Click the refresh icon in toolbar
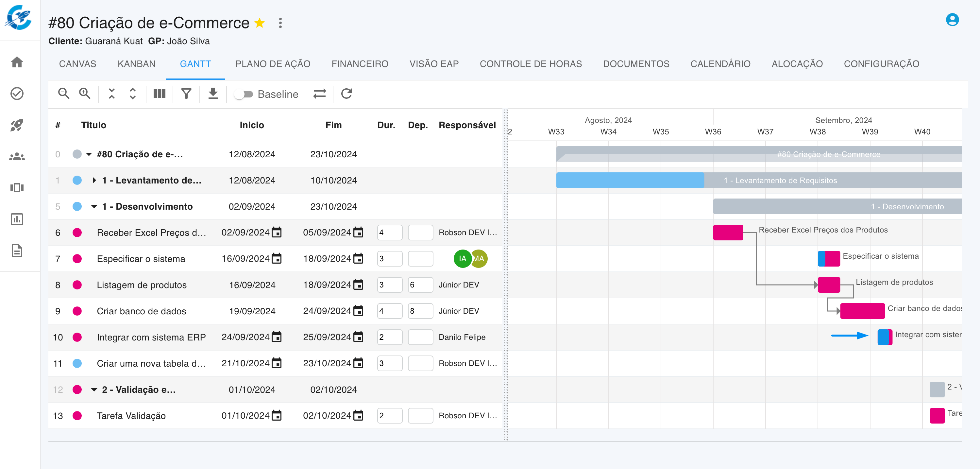 [x=346, y=94]
